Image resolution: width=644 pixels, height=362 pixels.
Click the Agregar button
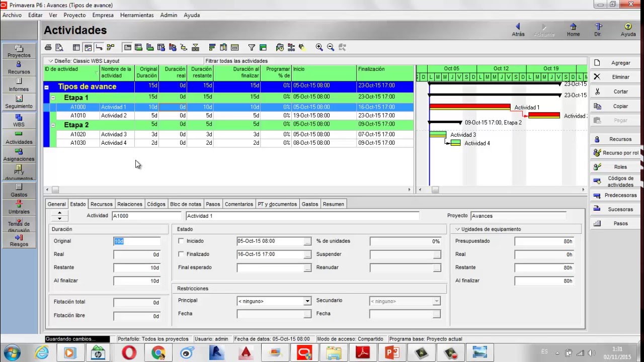coord(614,63)
